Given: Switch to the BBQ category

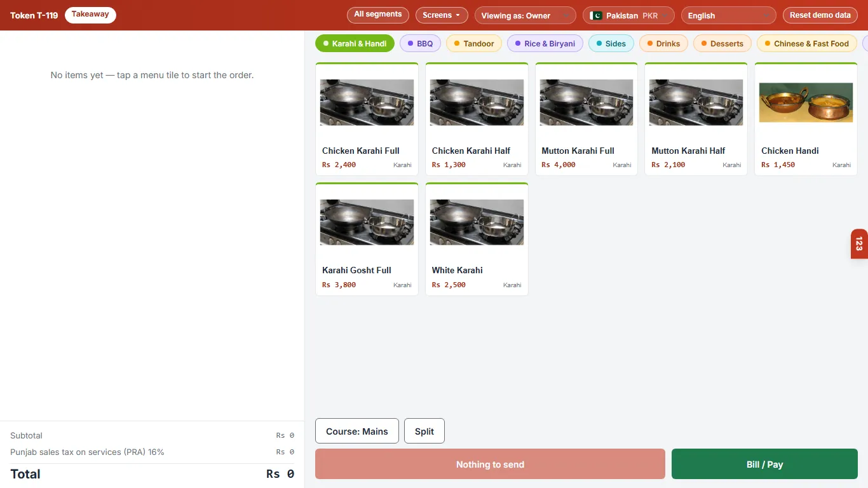Looking at the screenshot, I should coord(420,43).
